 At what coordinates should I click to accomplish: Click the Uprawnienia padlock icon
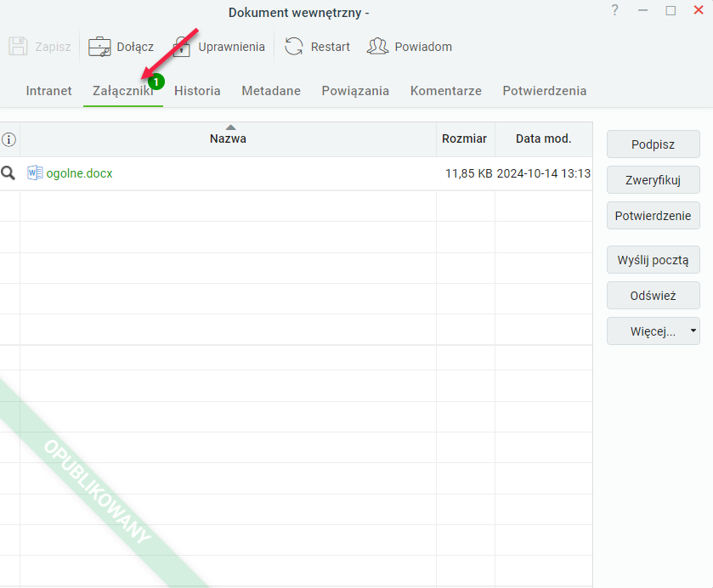click(x=181, y=47)
